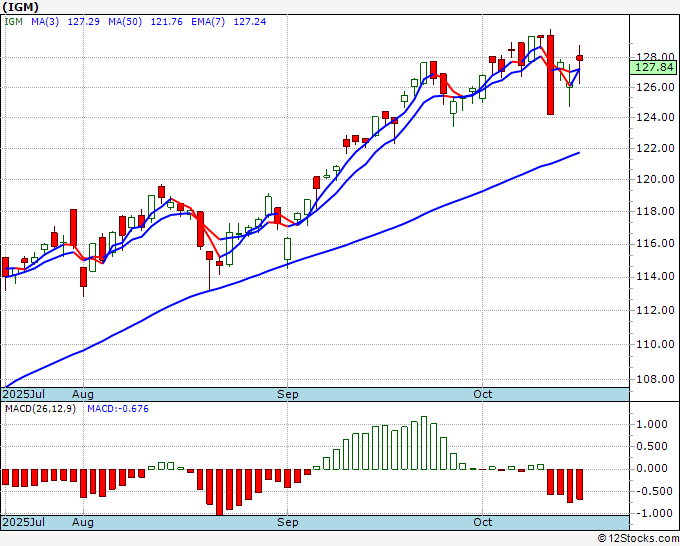Viewport: 680px width, 546px height.
Task: Click the MA(3) value 127.29
Action: [x=84, y=22]
